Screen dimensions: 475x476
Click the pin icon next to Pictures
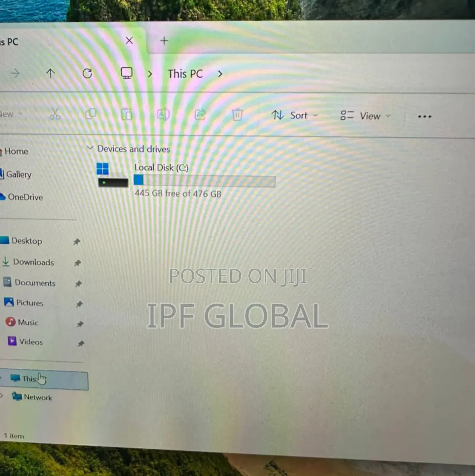click(x=79, y=304)
